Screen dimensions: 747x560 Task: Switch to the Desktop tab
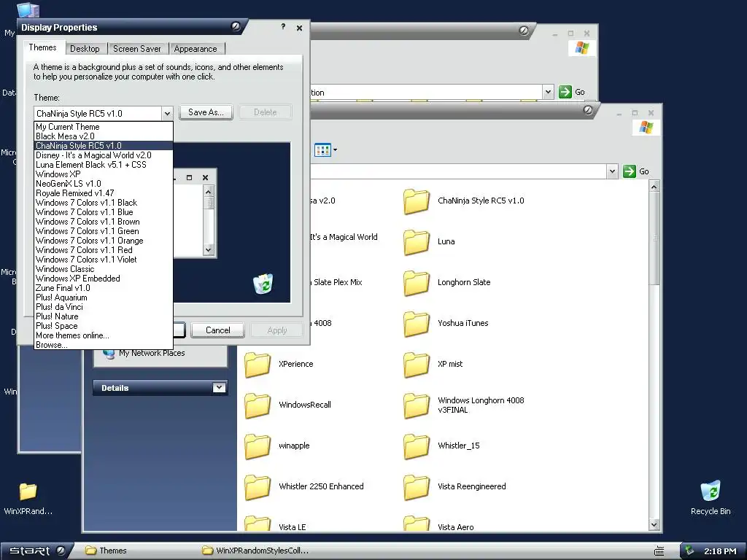click(x=85, y=49)
